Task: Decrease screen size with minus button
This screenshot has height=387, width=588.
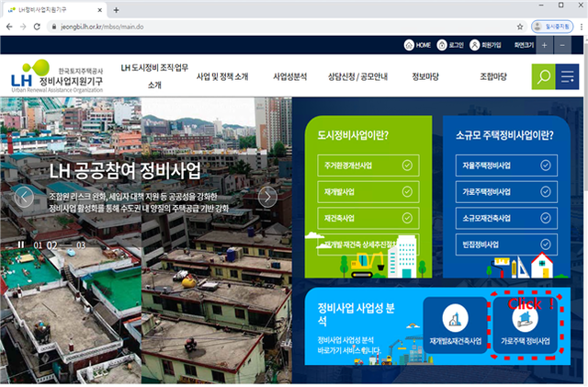Action: (562, 45)
